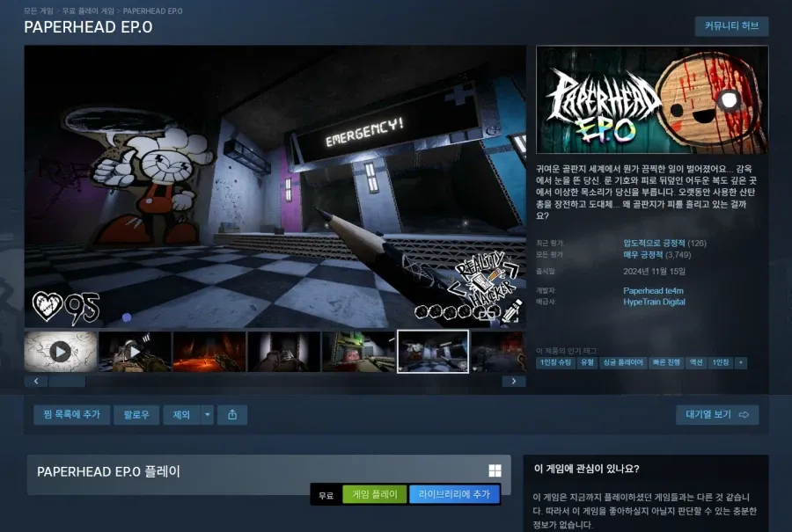Screen dimensions: 792x532
Task: Click the Paperhead EP.0 header capsule image
Action: coord(652,99)
